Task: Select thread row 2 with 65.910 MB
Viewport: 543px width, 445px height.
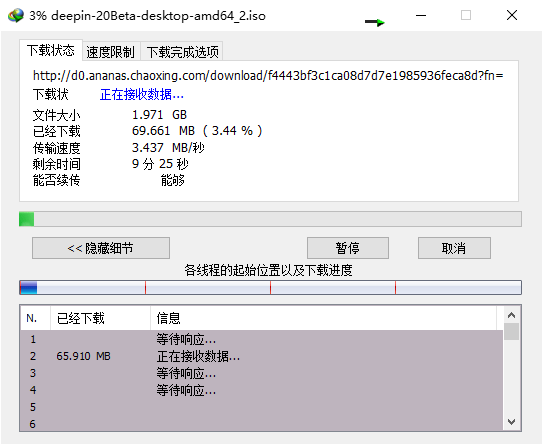Action: point(261,356)
